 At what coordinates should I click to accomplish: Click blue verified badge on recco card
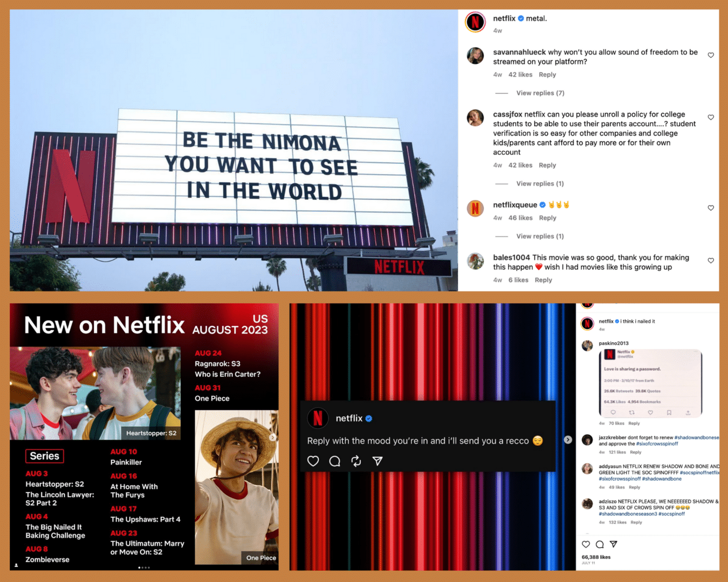(x=369, y=418)
